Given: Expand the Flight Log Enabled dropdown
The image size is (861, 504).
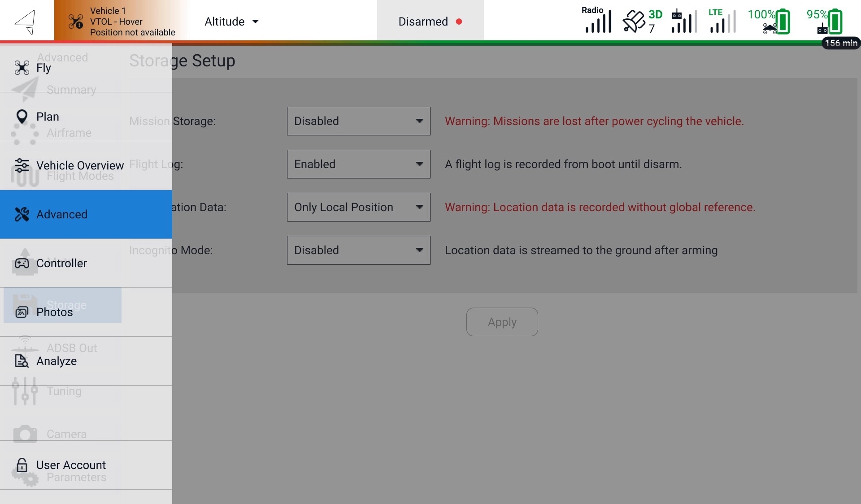Looking at the screenshot, I should click(358, 164).
